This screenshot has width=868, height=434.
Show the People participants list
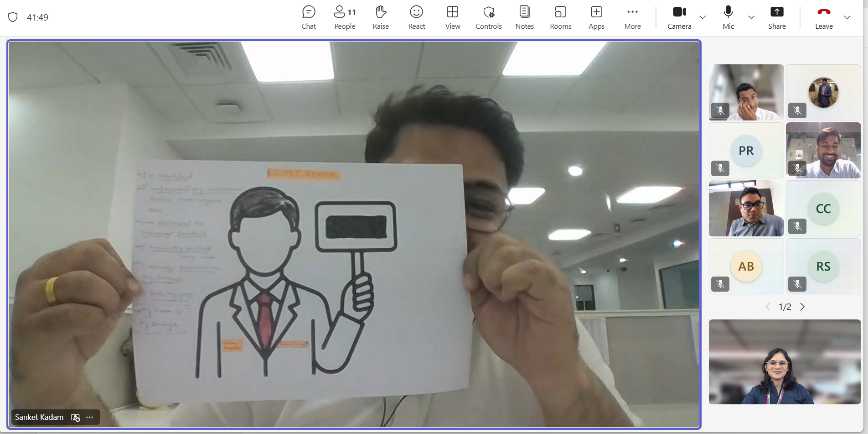pos(345,17)
